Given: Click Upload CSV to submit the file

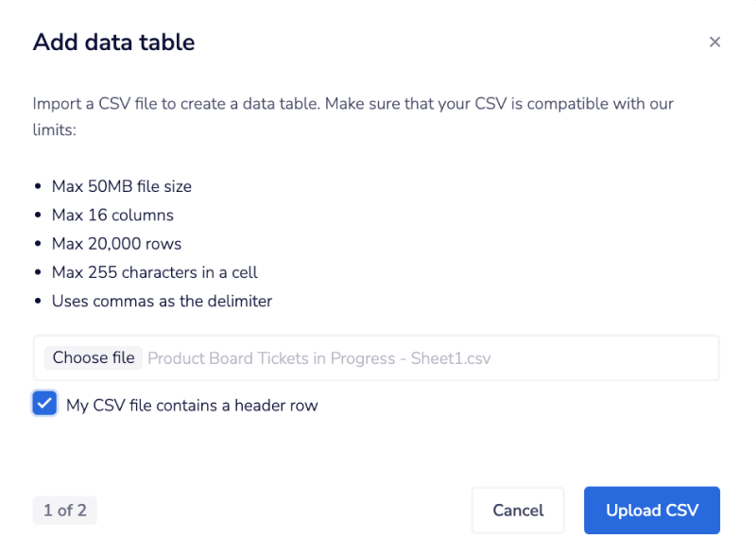Looking at the screenshot, I should (x=652, y=510).
